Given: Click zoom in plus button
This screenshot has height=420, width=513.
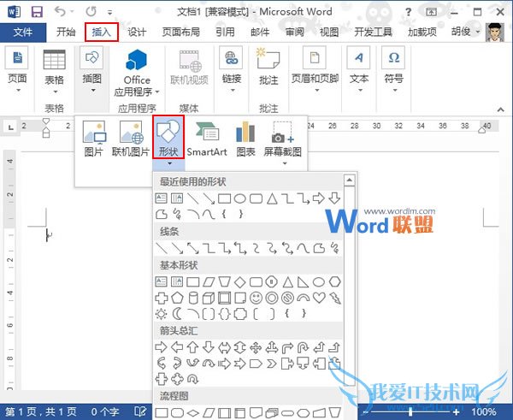Looking at the screenshot, I should click(x=456, y=411).
